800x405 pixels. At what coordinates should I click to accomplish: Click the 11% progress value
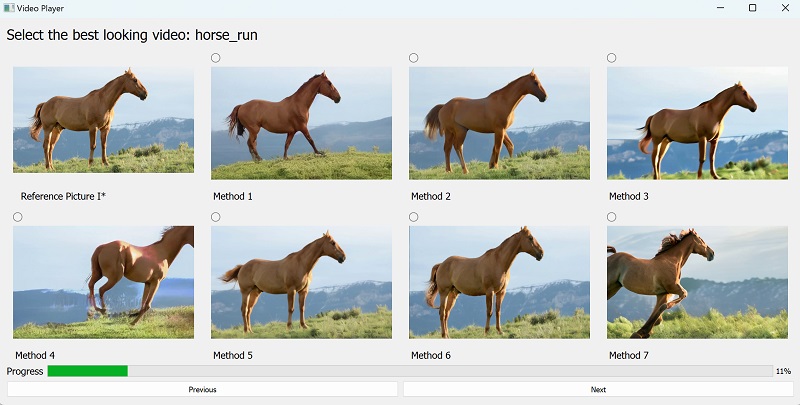(783, 371)
